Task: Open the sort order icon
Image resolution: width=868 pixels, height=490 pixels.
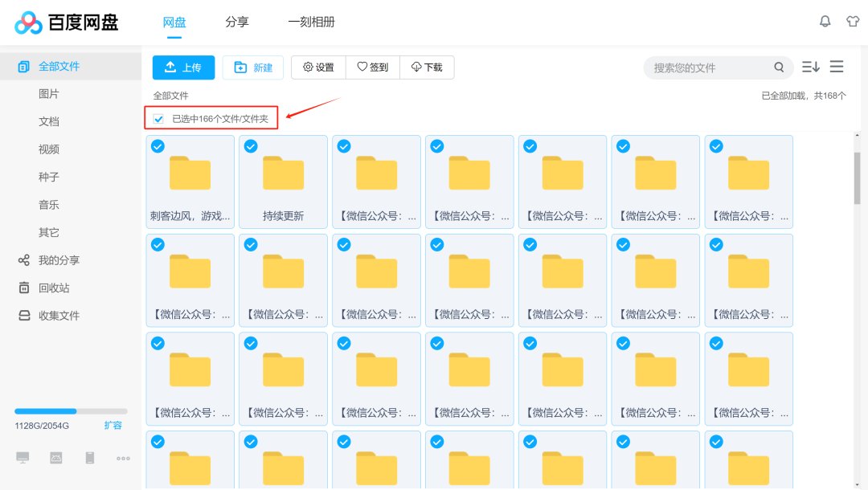Action: [810, 67]
